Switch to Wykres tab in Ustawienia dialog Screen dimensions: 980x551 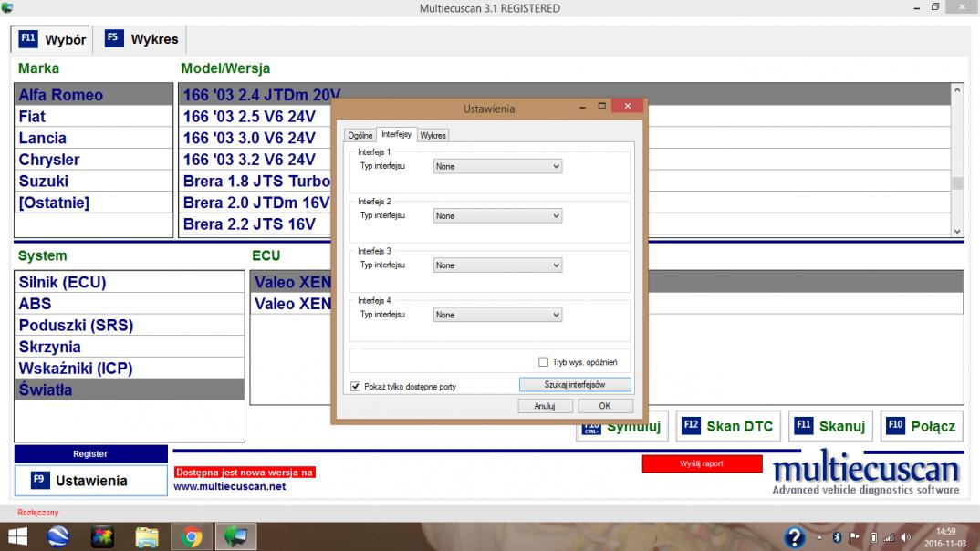(x=433, y=135)
